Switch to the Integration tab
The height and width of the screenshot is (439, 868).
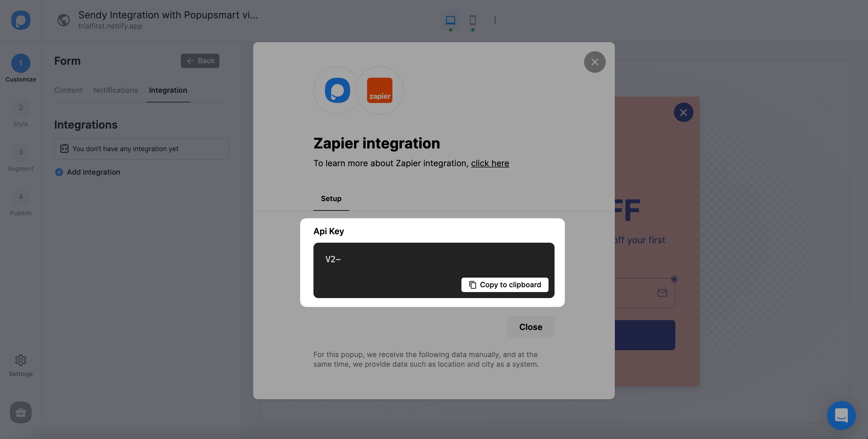(168, 91)
